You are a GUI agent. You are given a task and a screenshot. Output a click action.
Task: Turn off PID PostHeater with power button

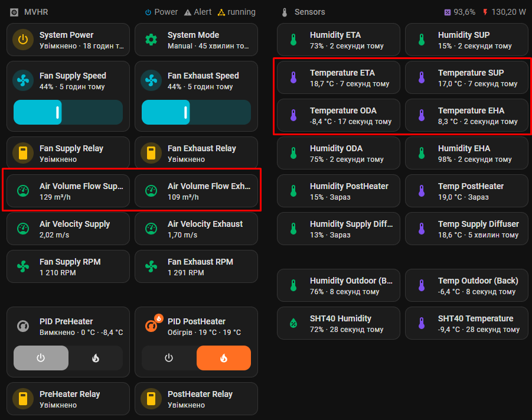coord(169,358)
